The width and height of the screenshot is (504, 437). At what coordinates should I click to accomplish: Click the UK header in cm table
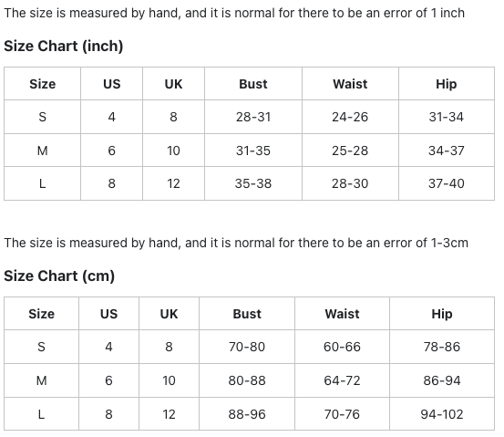pos(169,314)
